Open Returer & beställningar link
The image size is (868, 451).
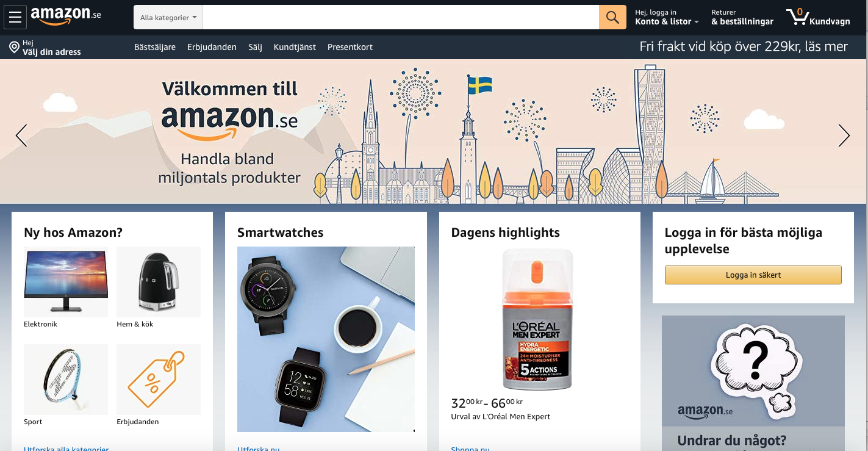click(x=742, y=17)
